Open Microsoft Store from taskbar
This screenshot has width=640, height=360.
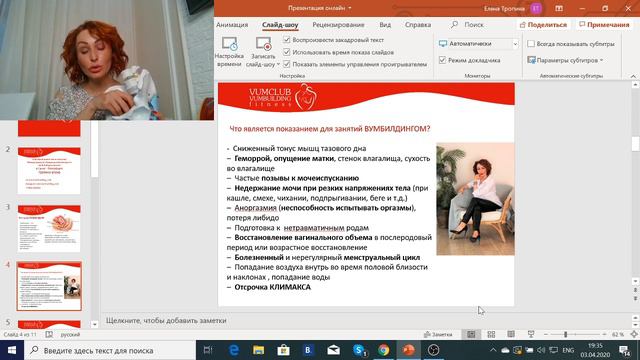coord(283,350)
